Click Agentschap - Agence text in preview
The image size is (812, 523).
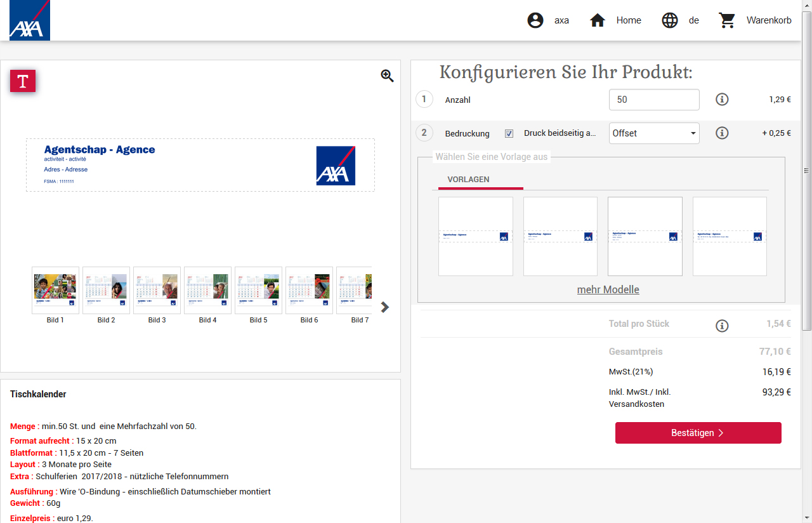(x=100, y=150)
